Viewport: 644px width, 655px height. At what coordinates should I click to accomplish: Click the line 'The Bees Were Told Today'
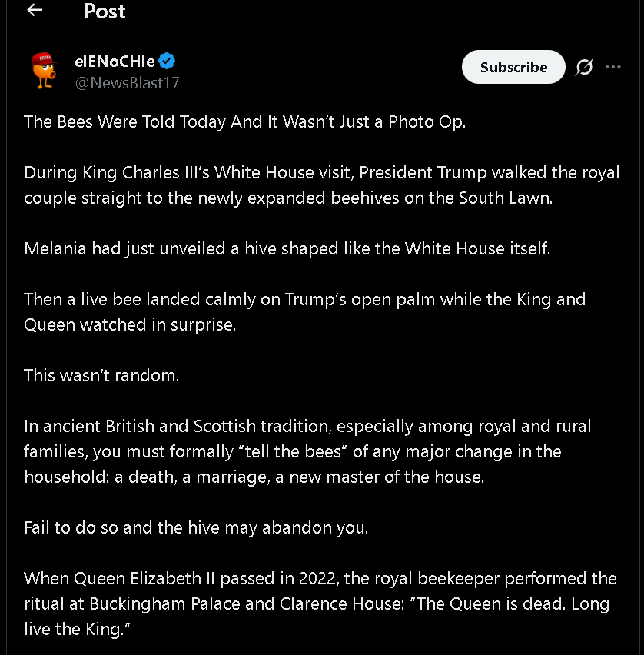(244, 122)
